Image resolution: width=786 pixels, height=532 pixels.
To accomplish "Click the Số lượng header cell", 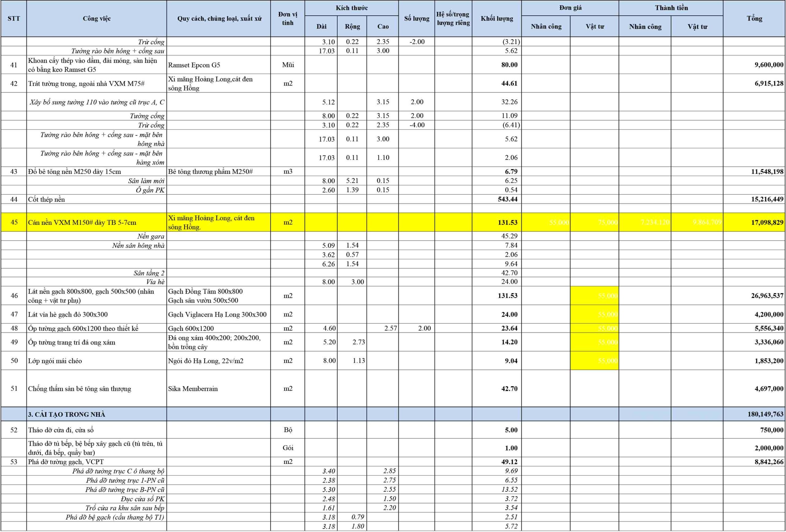I will [x=416, y=19].
